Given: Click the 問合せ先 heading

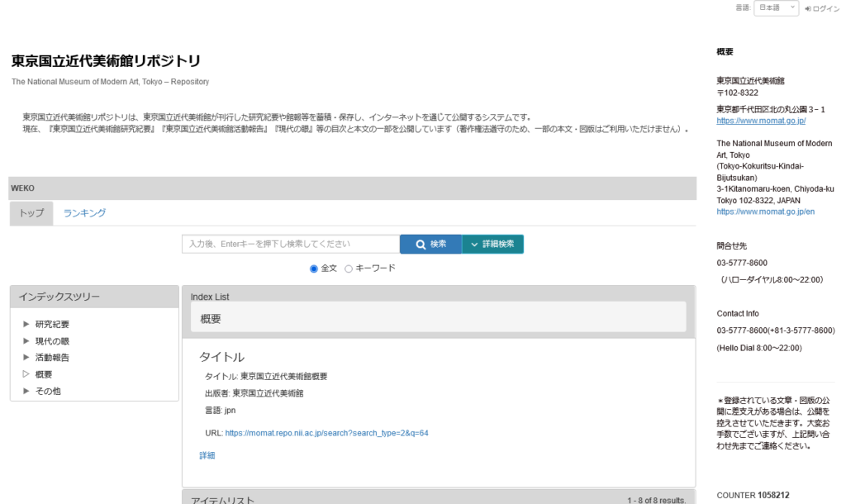Looking at the screenshot, I should tap(732, 246).
